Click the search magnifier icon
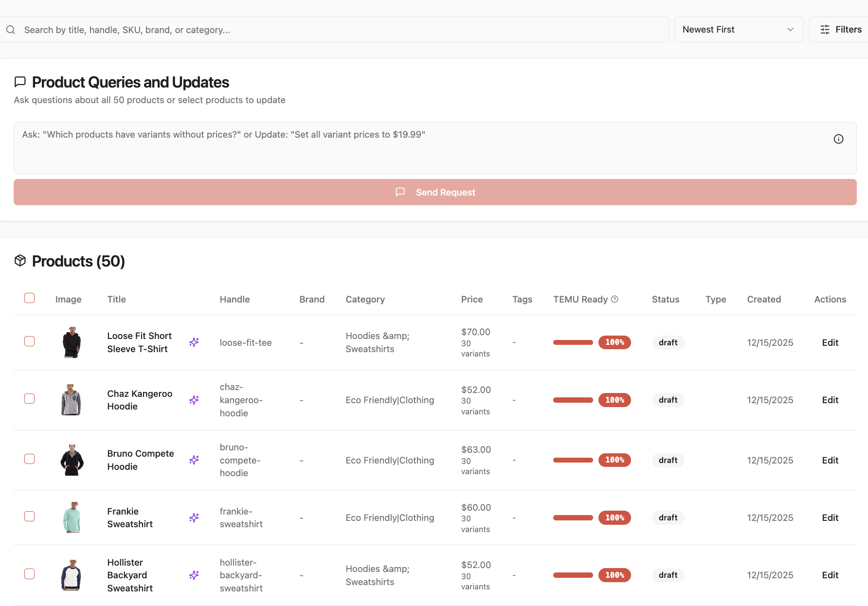This screenshot has width=868, height=606. point(11,29)
